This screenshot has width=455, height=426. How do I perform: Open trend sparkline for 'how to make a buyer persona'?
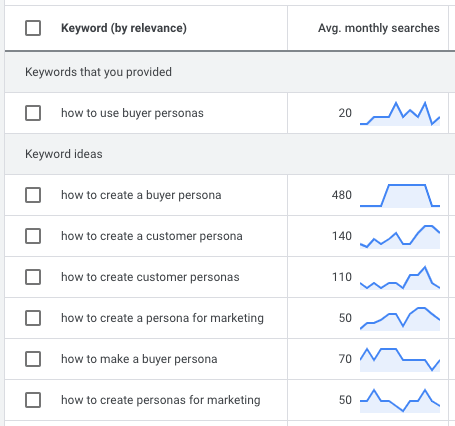pyautogui.click(x=400, y=360)
